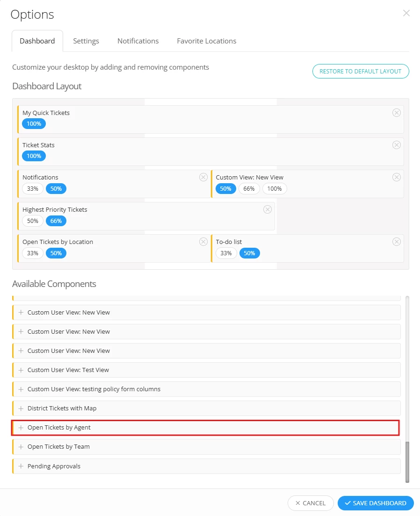Image resolution: width=420 pixels, height=516 pixels.
Task: Add Pending Approvals component with plus
Action: pos(21,466)
